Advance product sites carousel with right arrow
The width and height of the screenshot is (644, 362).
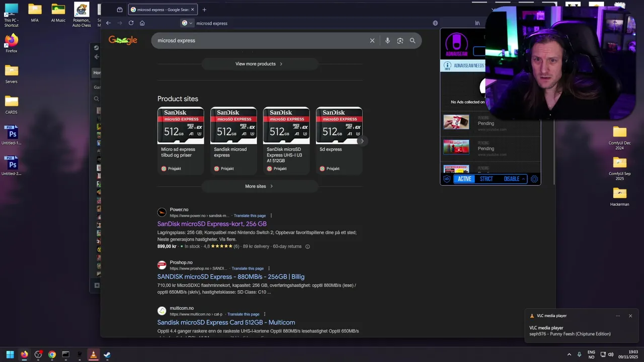click(x=362, y=141)
